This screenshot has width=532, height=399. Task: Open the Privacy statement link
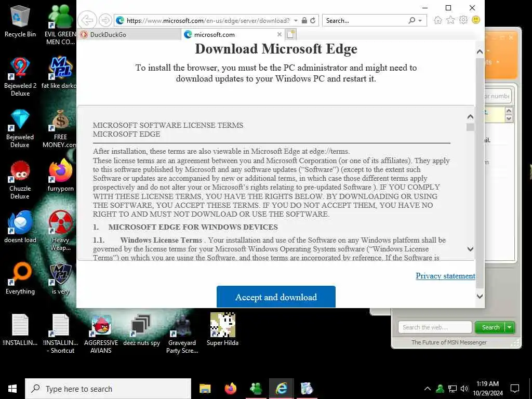(445, 276)
